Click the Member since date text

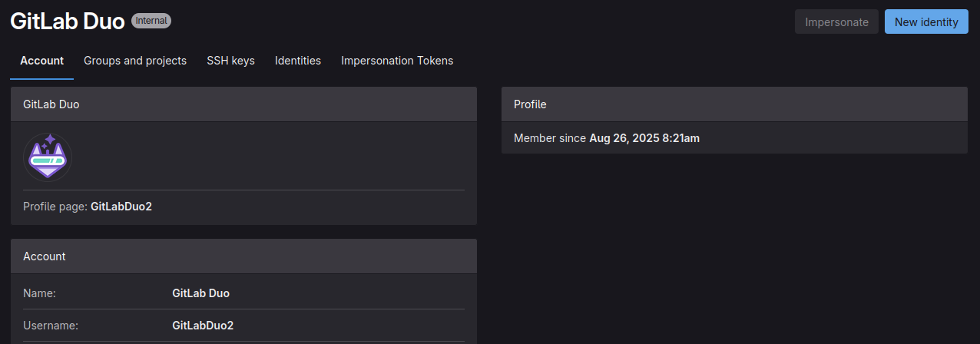(x=644, y=138)
